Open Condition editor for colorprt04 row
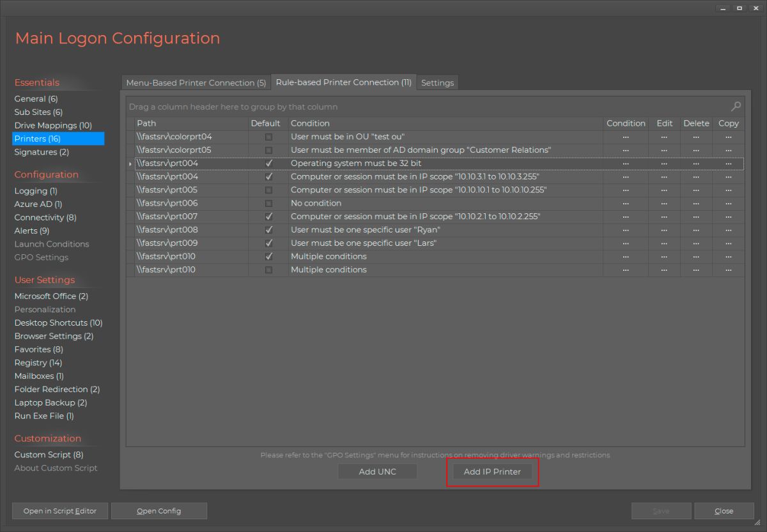The height and width of the screenshot is (532, 767). (626, 137)
